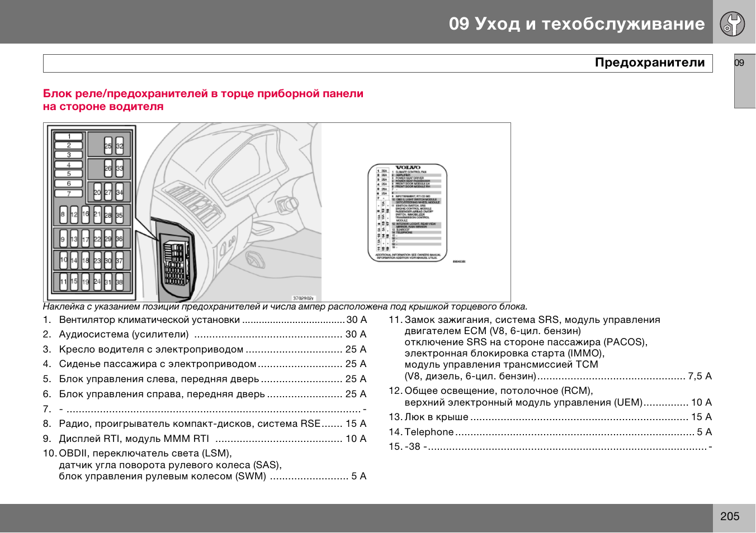756x533 pixels.
Task: Click the "7,5 A" rating value
Action: pyautogui.click(x=700, y=377)
